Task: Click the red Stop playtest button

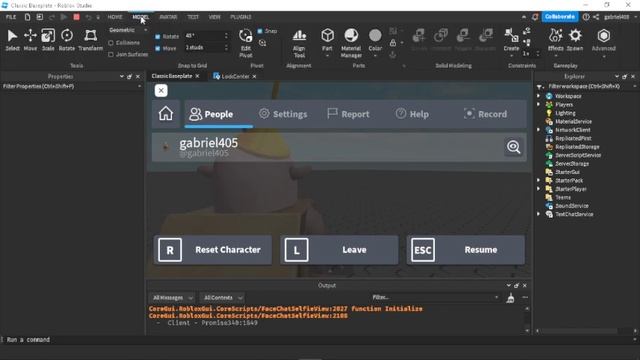Action: (76, 17)
